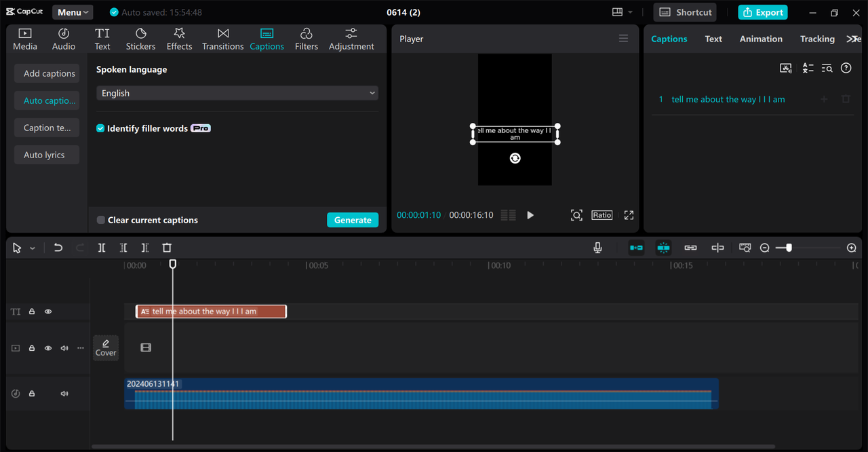This screenshot has width=868, height=452.
Task: Click the delete-right trim tool
Action: point(145,248)
